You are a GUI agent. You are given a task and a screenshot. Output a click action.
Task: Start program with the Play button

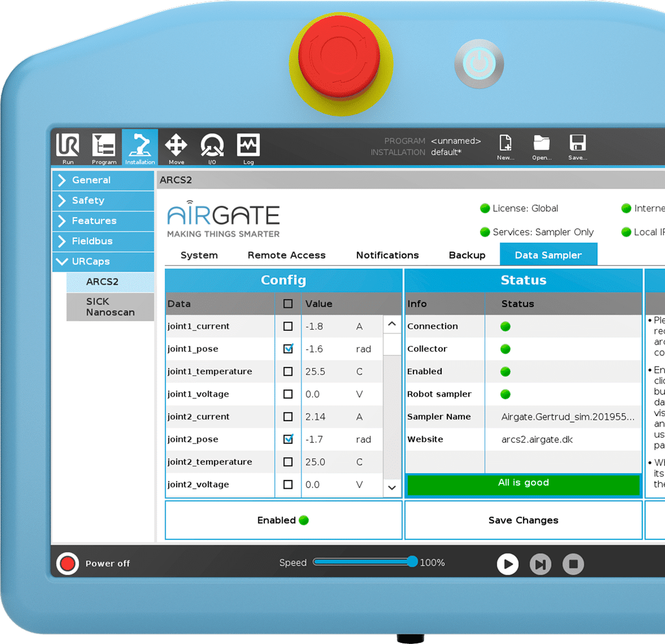(x=508, y=564)
